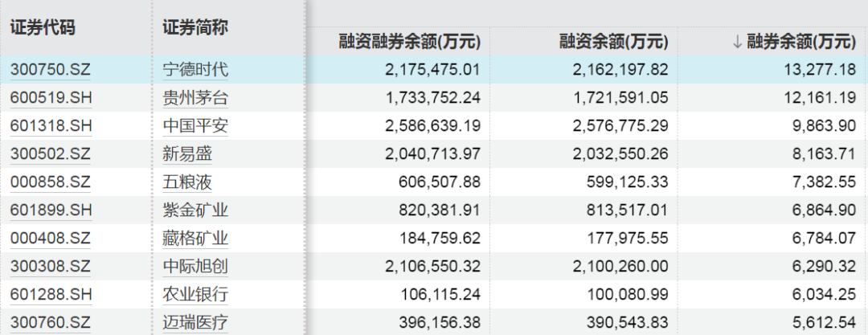Select the cell 2,586,639.19

click(x=433, y=126)
